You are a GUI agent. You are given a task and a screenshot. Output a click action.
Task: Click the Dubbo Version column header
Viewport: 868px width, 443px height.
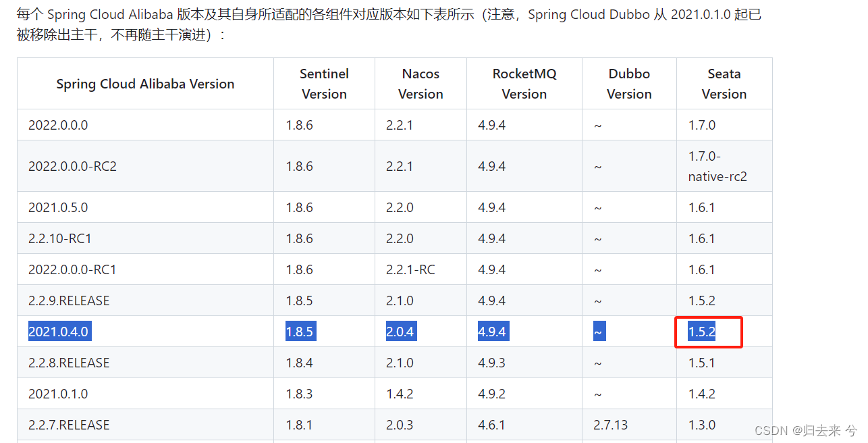[629, 84]
